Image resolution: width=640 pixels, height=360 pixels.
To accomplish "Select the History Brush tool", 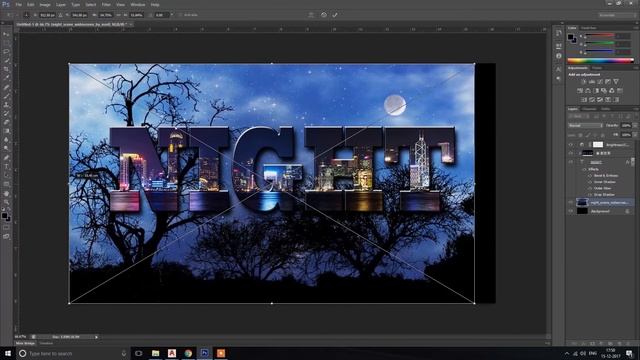I will coord(6,113).
